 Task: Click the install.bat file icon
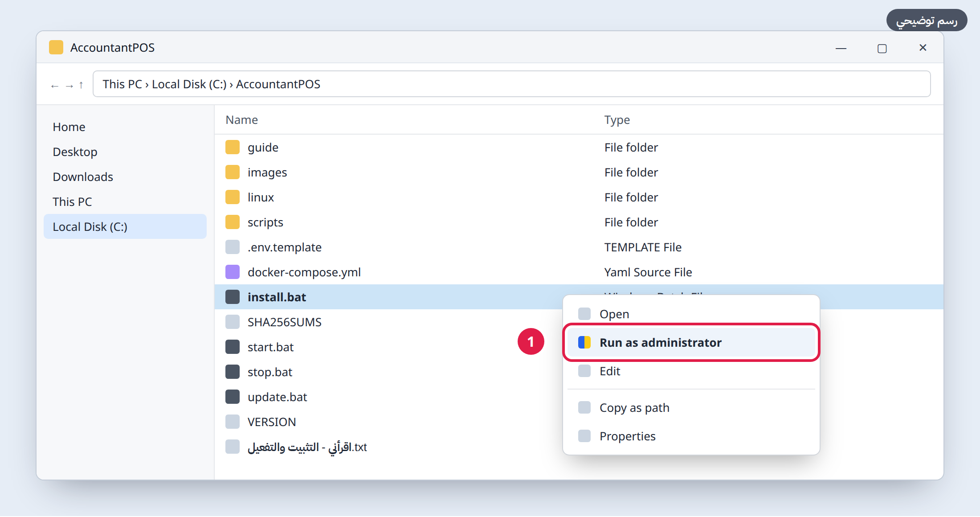click(233, 297)
